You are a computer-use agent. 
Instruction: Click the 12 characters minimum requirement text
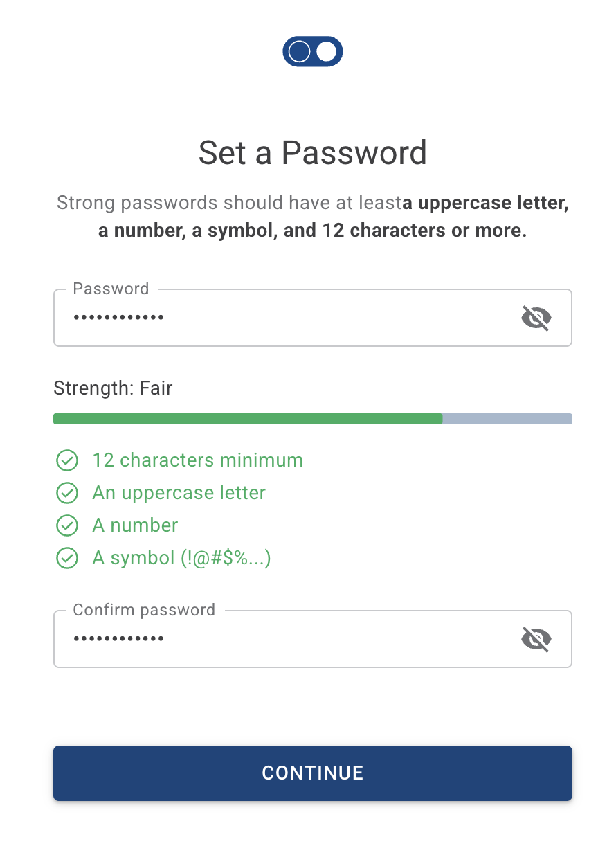click(x=198, y=460)
